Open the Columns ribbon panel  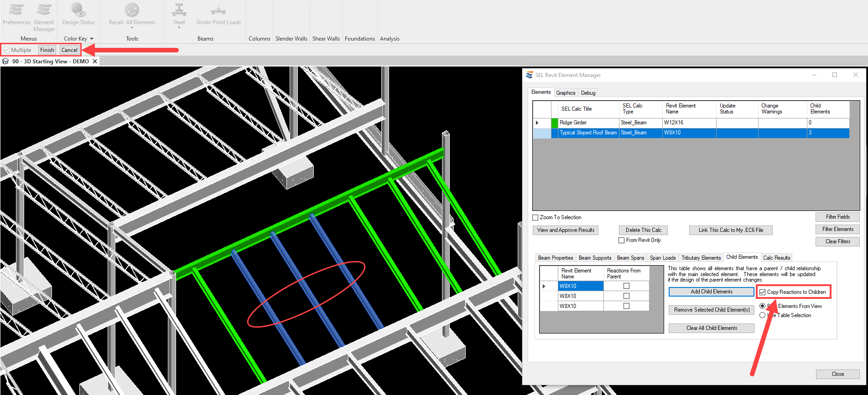260,39
